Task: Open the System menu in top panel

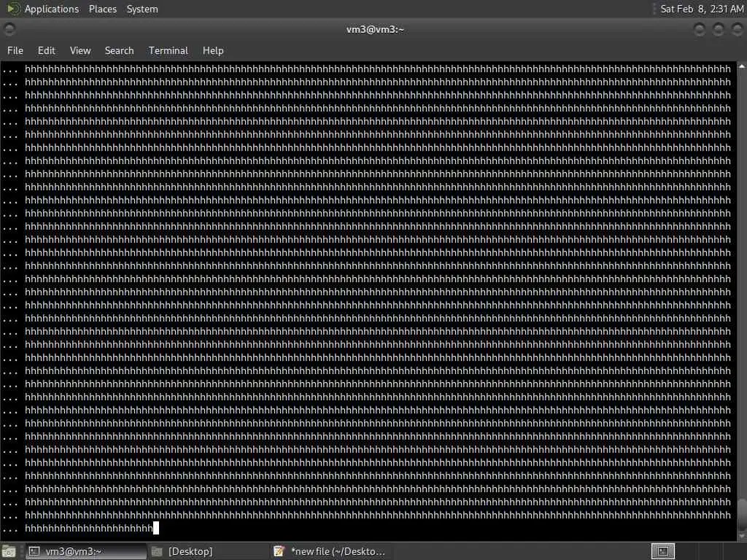Action: 142,9
